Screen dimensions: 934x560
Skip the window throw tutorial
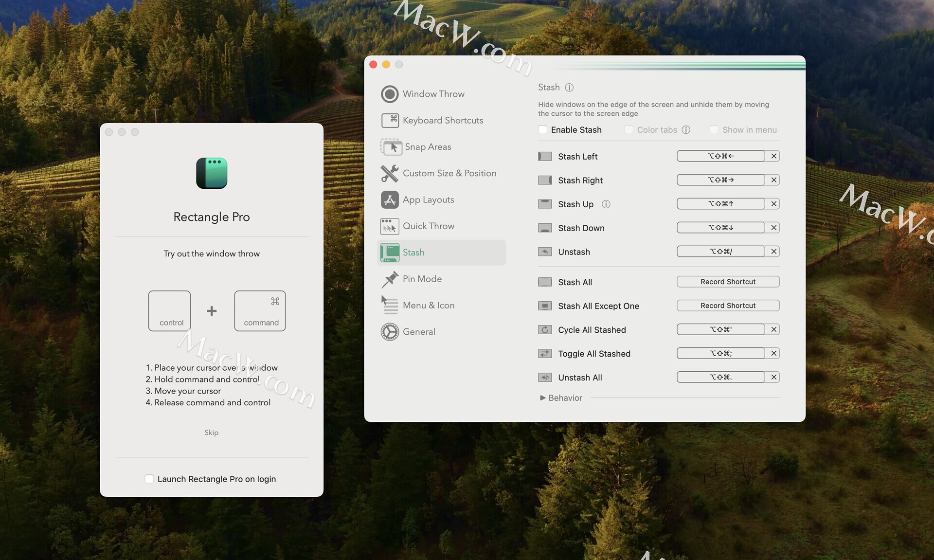coord(212,433)
